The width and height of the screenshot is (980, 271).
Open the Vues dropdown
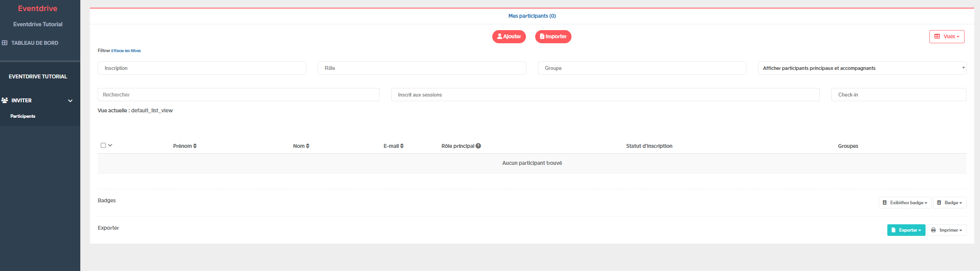pyautogui.click(x=947, y=37)
